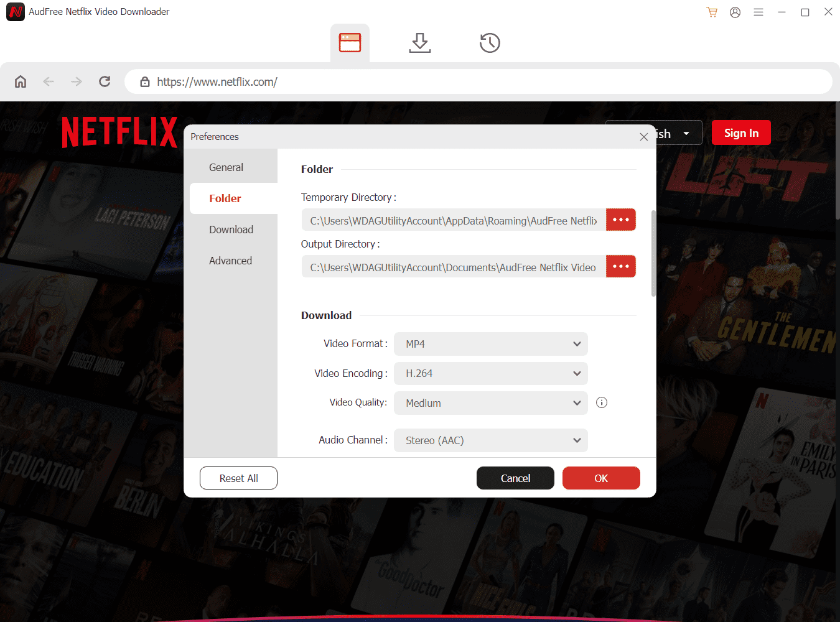Open the Video Quality dropdown
Image resolution: width=840 pixels, height=622 pixels.
pyautogui.click(x=491, y=403)
